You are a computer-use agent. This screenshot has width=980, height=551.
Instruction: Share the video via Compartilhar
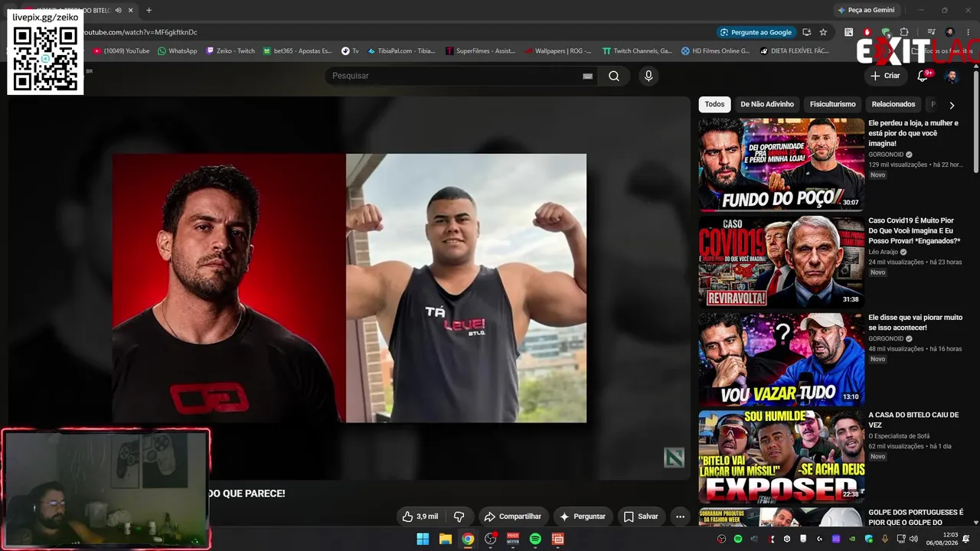(x=513, y=517)
